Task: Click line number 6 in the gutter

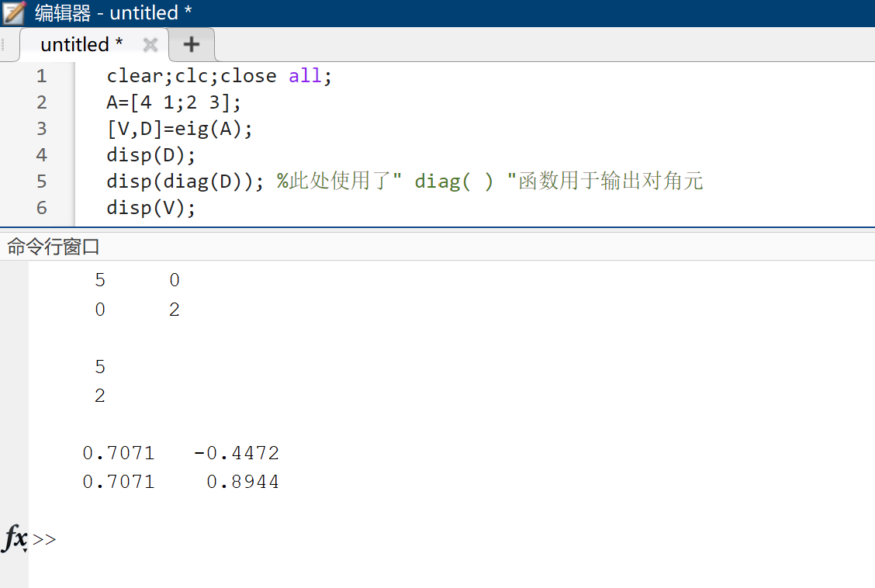Action: click(x=41, y=208)
